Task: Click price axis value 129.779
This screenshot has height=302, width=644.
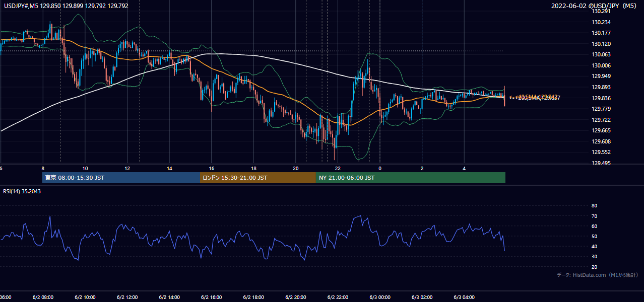Action: (x=601, y=109)
